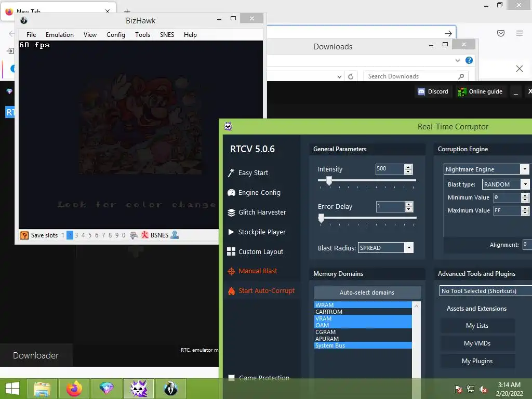Screen dimensions: 532x399
Task: Switch to Firefox on the taskbar
Action: (x=74, y=389)
